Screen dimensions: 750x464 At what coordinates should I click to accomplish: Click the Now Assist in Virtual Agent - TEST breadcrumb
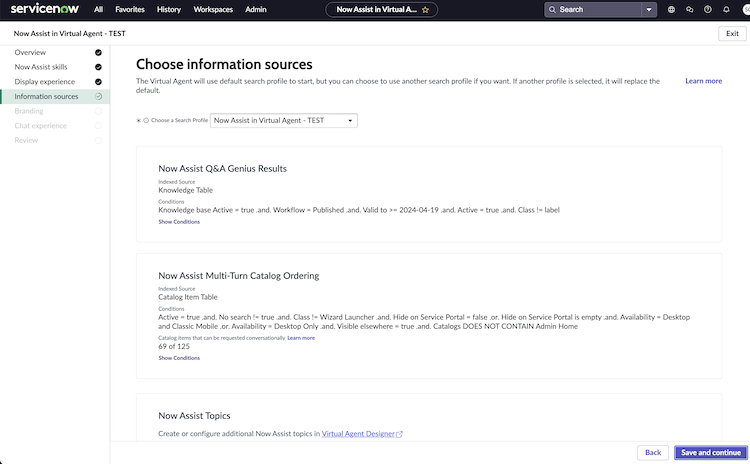(69, 33)
